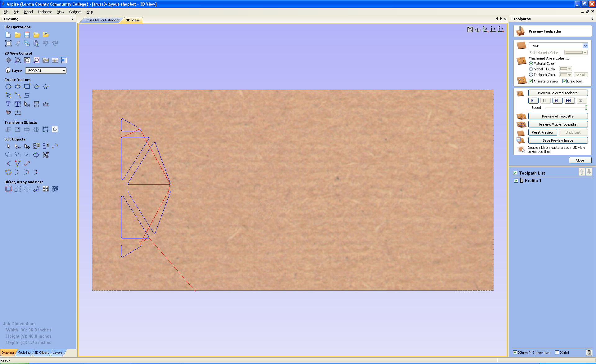This screenshot has width=596, height=364.
Task: Open the Edit menu
Action: click(16, 12)
